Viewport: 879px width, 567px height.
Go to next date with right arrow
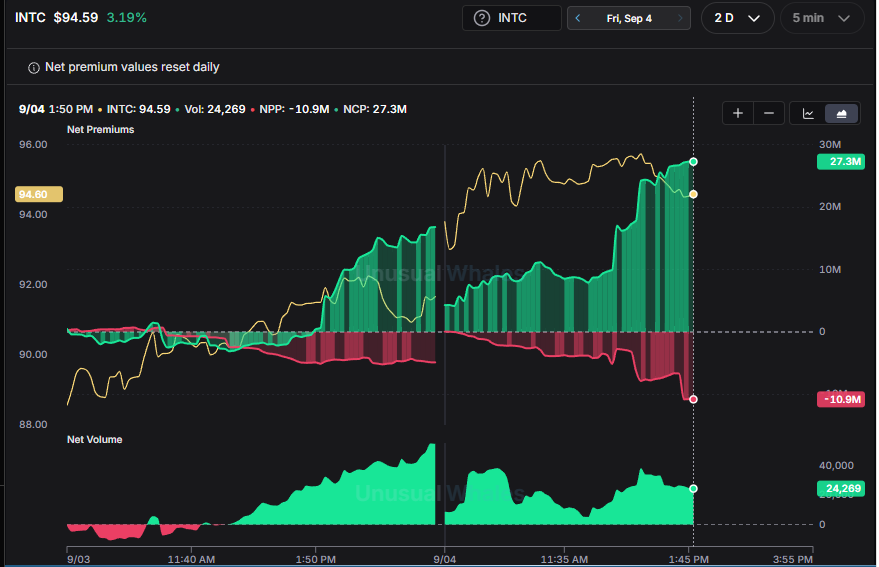coord(680,18)
